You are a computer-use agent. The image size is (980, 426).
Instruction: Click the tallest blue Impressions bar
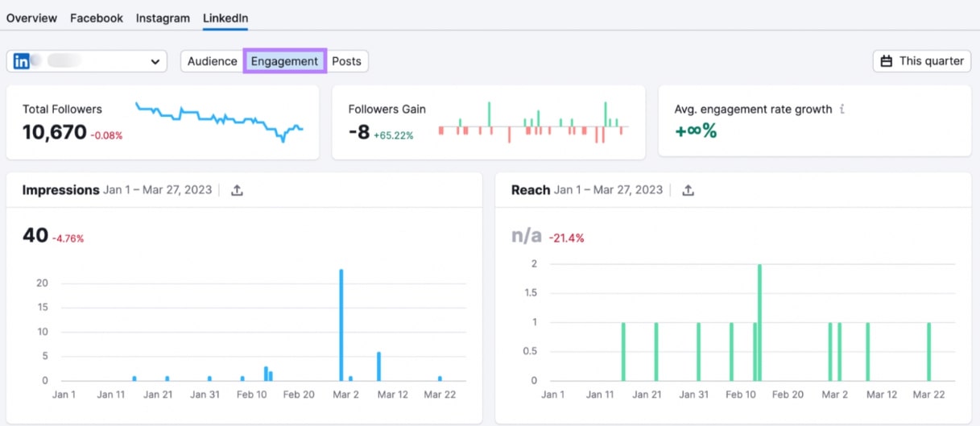pyautogui.click(x=341, y=324)
